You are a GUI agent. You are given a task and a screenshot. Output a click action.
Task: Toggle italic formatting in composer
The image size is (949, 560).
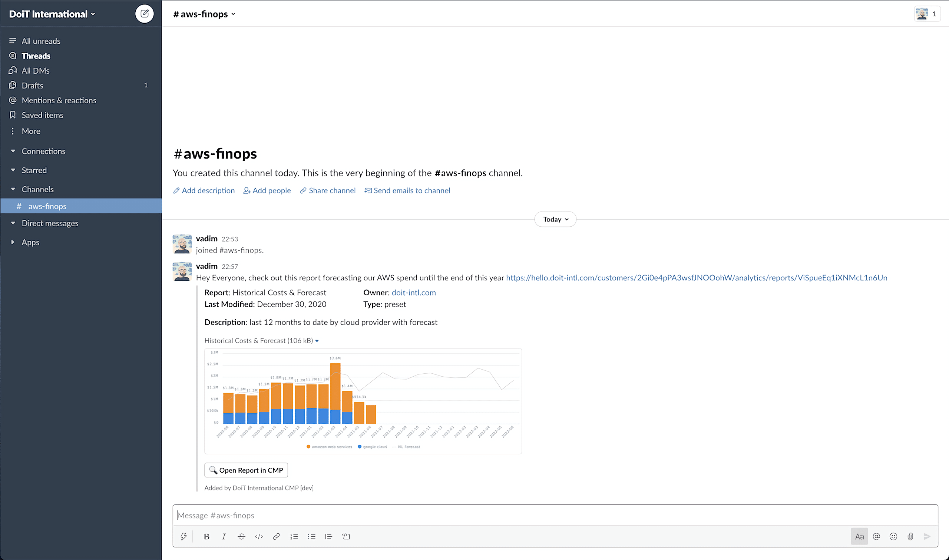click(x=224, y=536)
